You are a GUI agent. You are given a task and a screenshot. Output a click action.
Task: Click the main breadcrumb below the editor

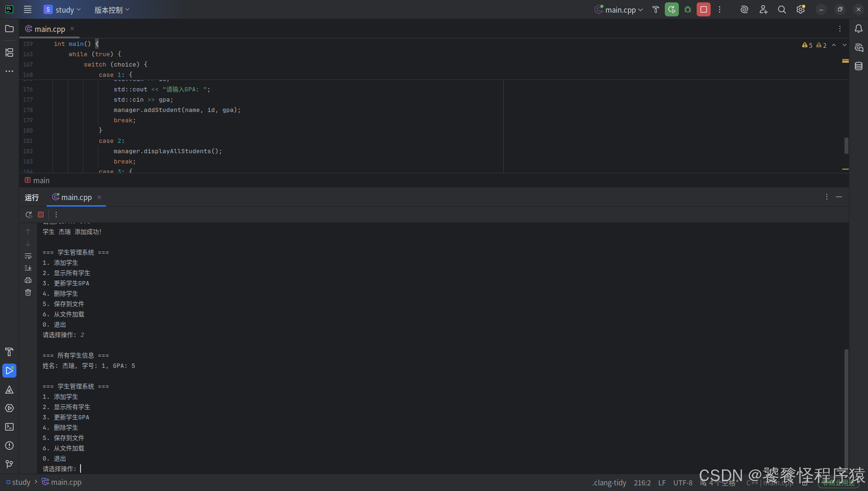tap(37, 180)
